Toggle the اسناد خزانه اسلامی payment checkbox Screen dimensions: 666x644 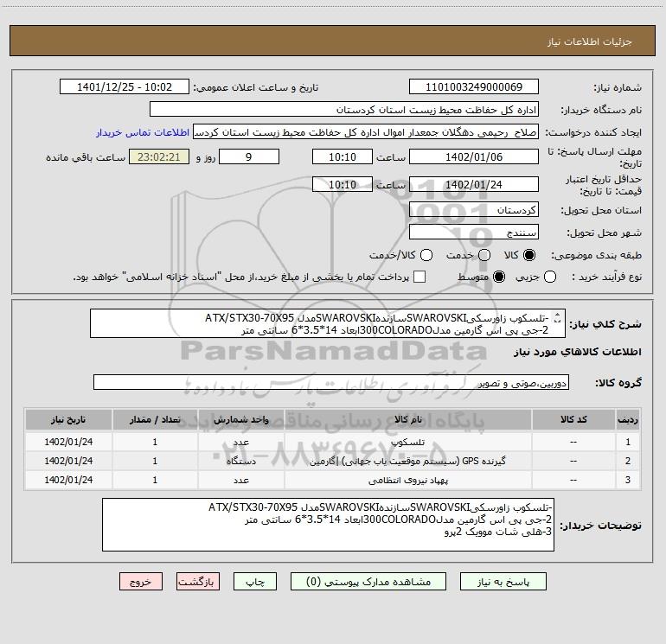tap(419, 277)
